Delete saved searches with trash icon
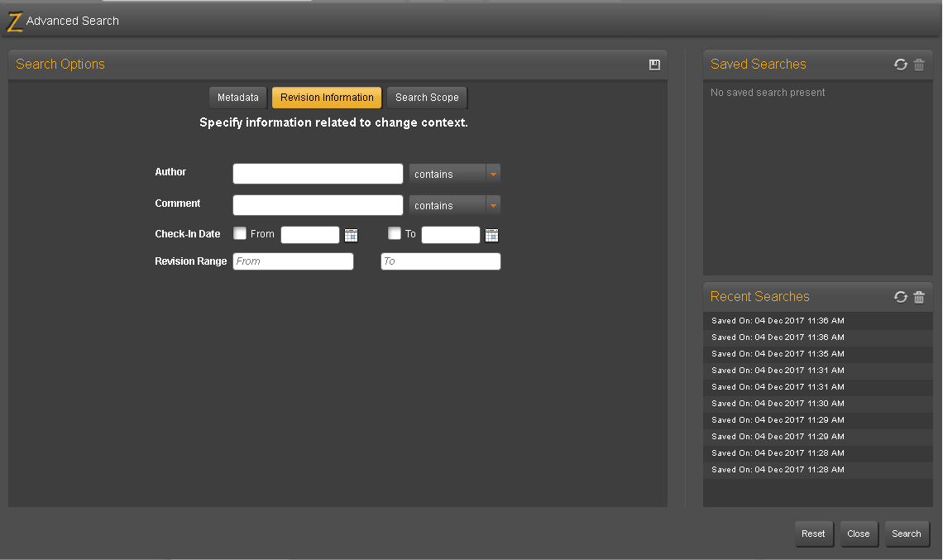 tap(919, 65)
